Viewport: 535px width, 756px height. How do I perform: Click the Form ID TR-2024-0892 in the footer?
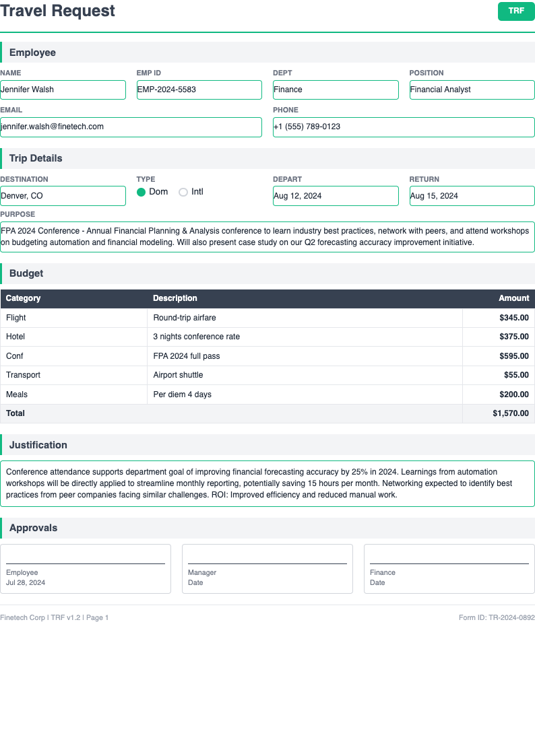497,617
